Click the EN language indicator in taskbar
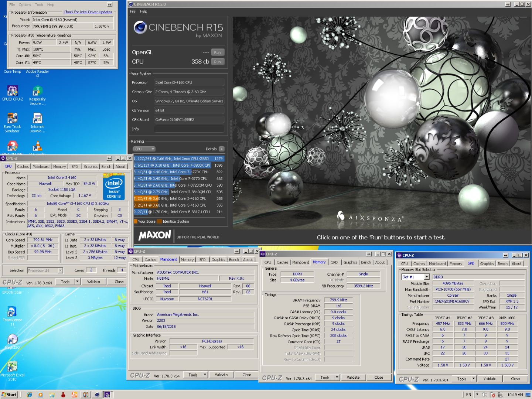 468,395
